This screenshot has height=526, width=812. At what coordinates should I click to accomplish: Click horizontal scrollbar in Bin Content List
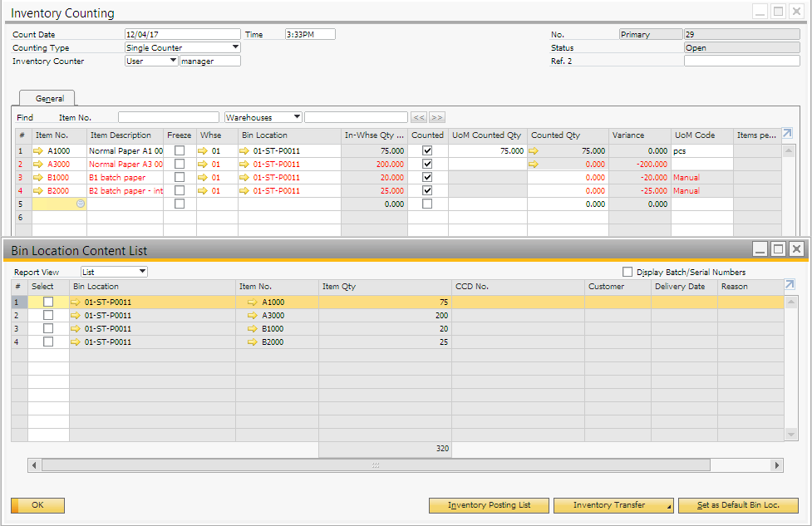[x=376, y=465]
